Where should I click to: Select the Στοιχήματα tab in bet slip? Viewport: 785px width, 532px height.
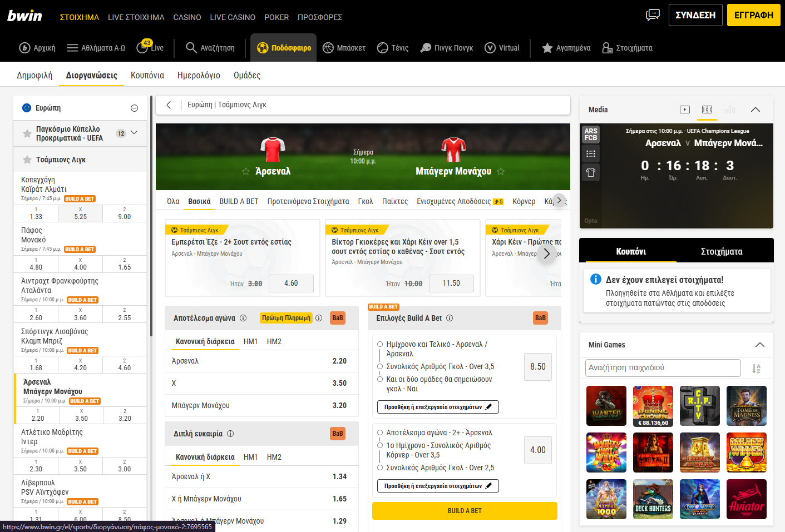(721, 251)
